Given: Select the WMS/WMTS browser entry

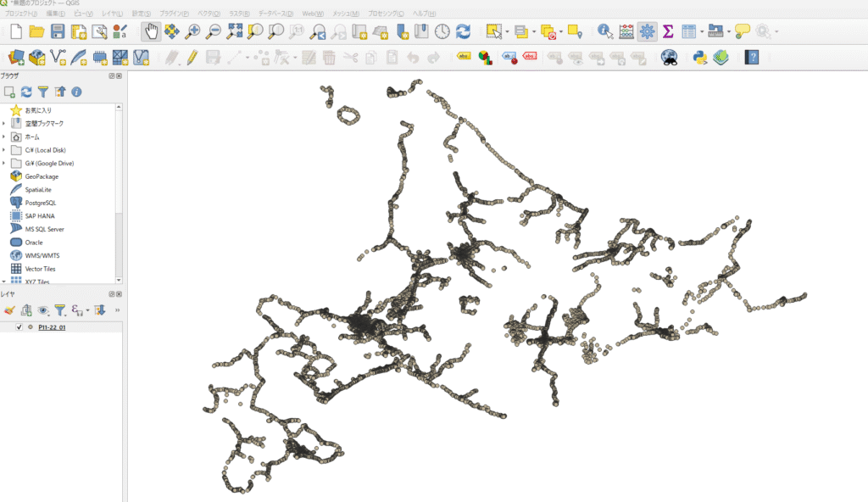Looking at the screenshot, I should tap(42, 255).
